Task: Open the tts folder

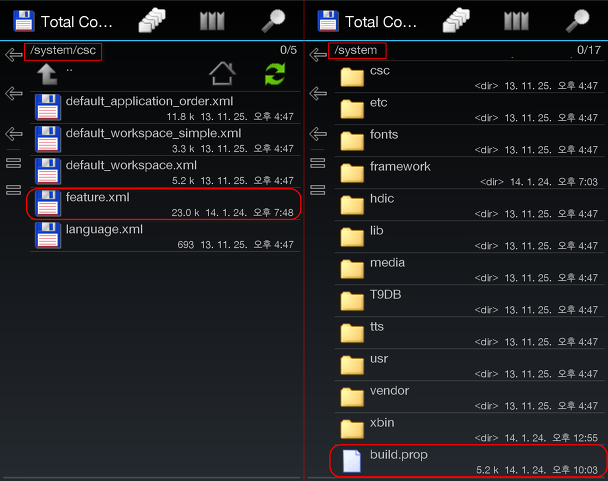Action: [x=469, y=333]
